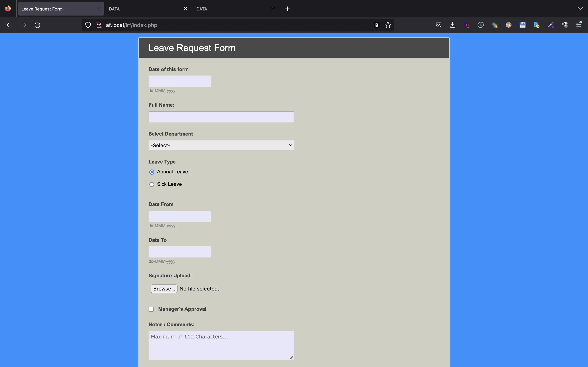Screen dimensions: 588x367
Task: Click the refresh page icon
Action: (37, 25)
